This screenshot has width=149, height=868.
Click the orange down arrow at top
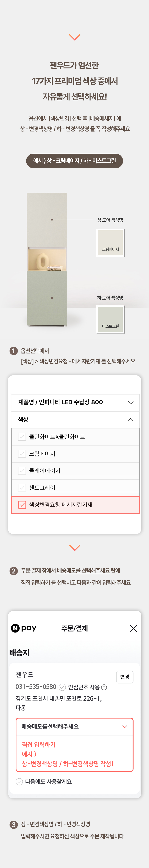point(74,37)
